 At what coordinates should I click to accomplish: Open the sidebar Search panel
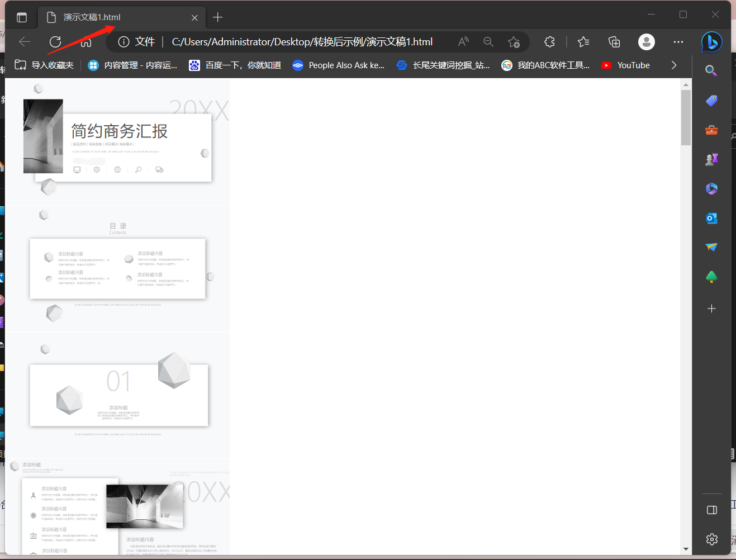point(710,71)
